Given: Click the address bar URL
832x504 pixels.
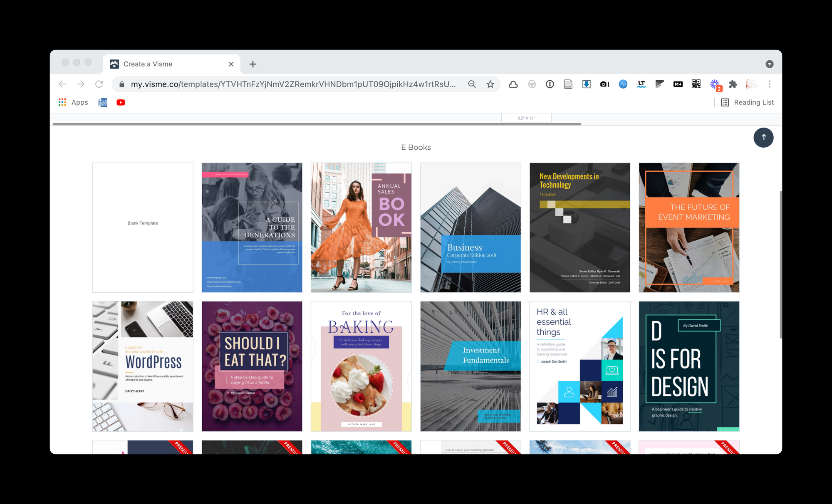Looking at the screenshot, I should click(x=293, y=84).
